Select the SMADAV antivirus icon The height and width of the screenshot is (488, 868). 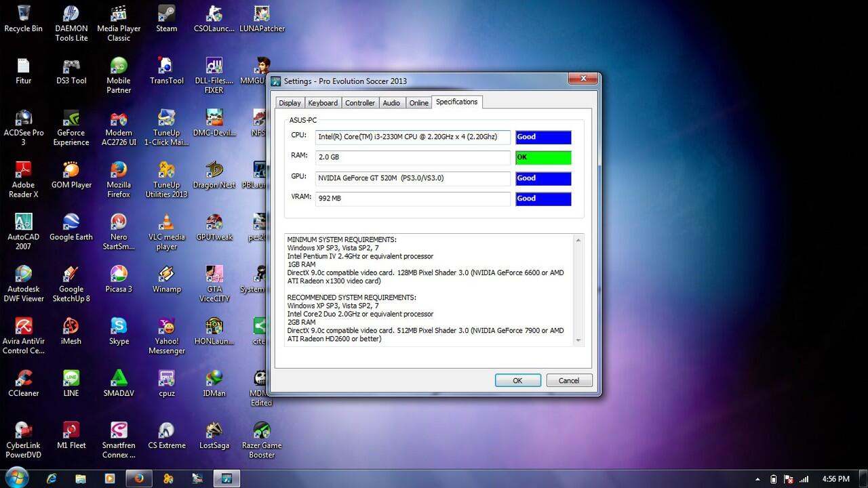click(x=119, y=384)
